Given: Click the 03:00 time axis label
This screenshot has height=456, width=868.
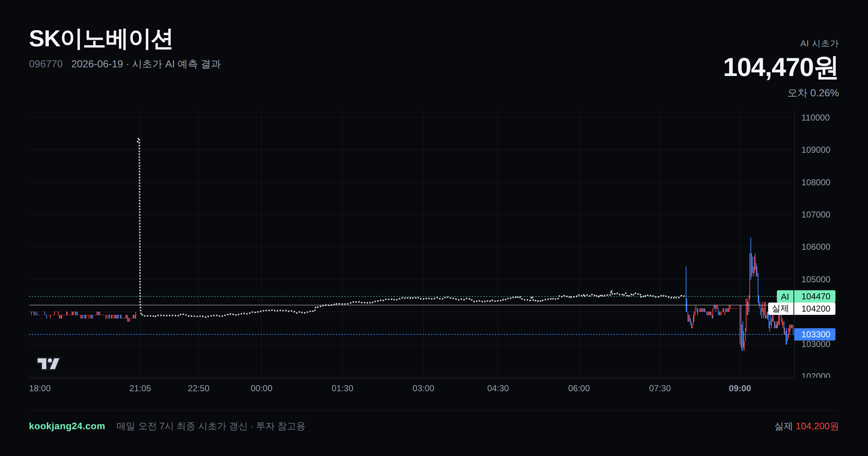Looking at the screenshot, I should click(424, 388).
